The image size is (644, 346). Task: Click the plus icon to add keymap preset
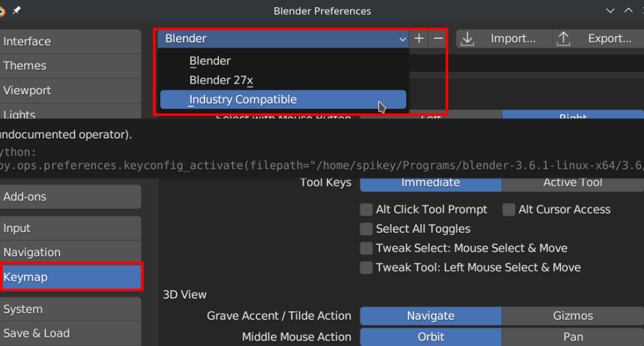click(419, 39)
